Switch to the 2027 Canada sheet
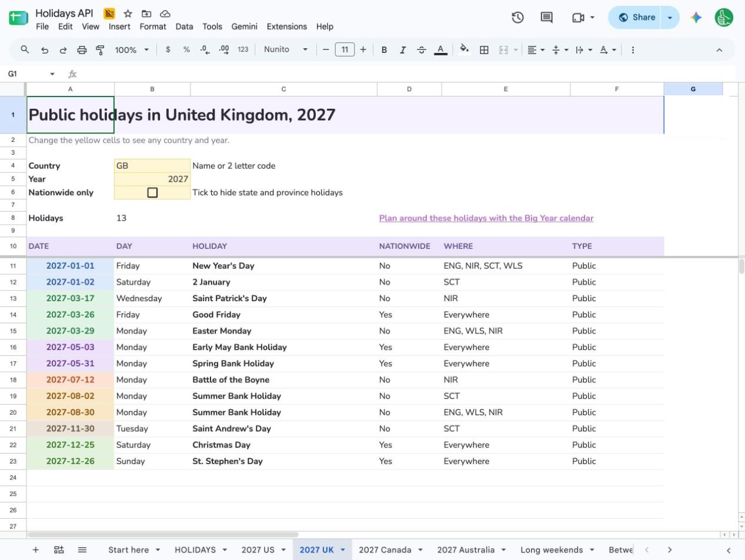 coord(385,550)
